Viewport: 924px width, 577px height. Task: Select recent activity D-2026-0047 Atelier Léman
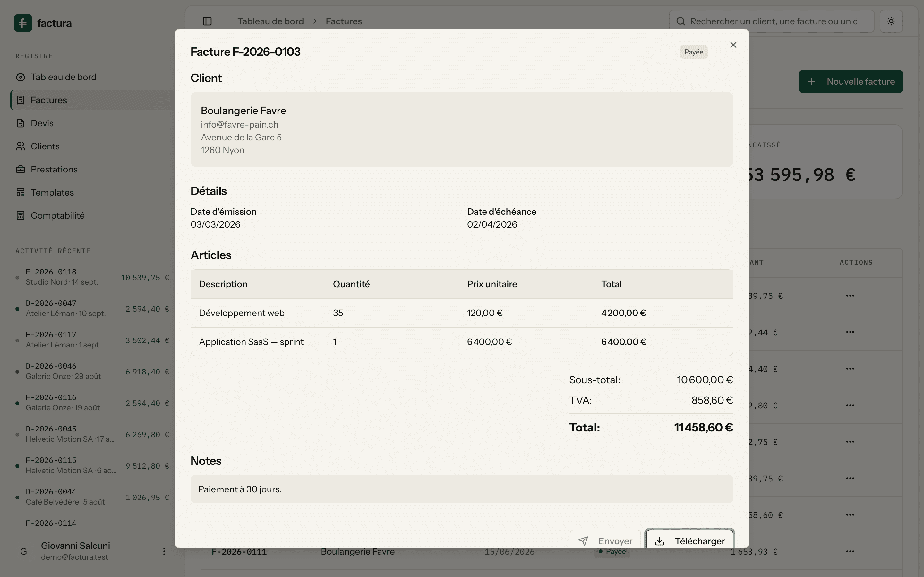[92, 308]
